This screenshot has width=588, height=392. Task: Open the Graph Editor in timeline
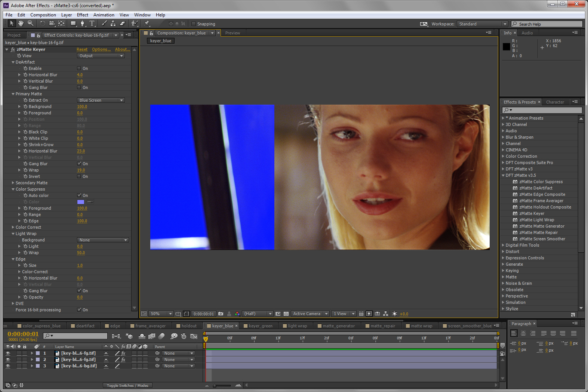pyautogui.click(x=194, y=336)
